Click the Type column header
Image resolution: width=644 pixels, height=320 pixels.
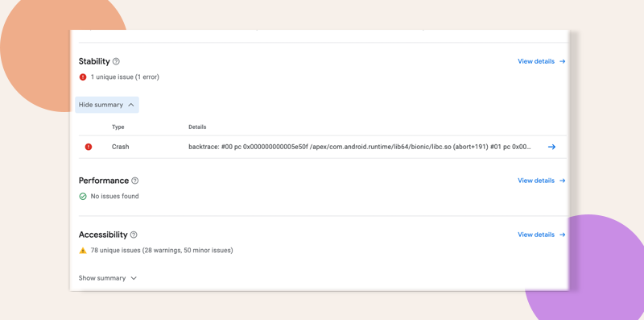coord(118,127)
